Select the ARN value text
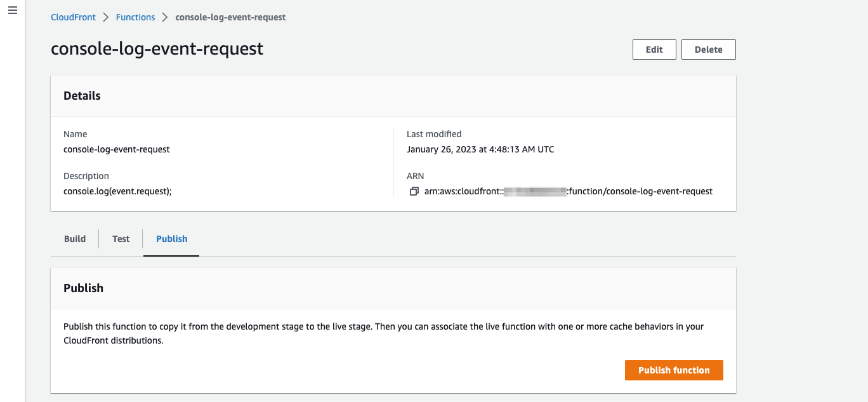The width and height of the screenshot is (868, 402). pos(569,191)
